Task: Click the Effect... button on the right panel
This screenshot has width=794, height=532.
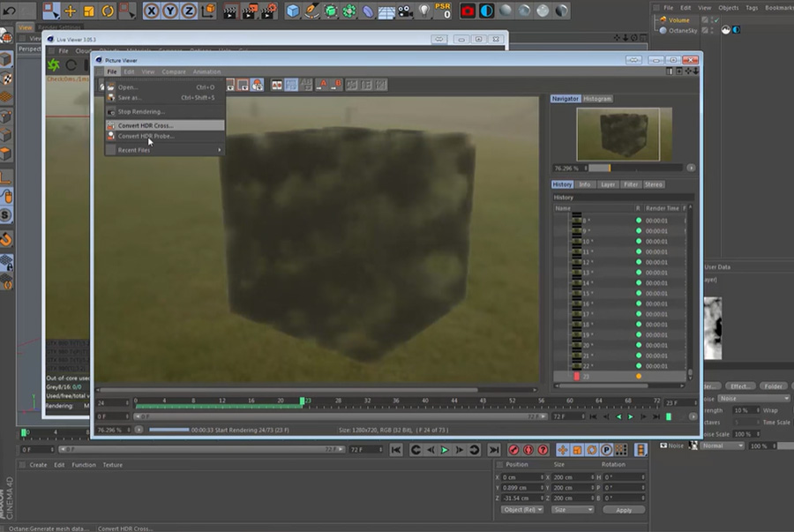Action: click(x=739, y=385)
